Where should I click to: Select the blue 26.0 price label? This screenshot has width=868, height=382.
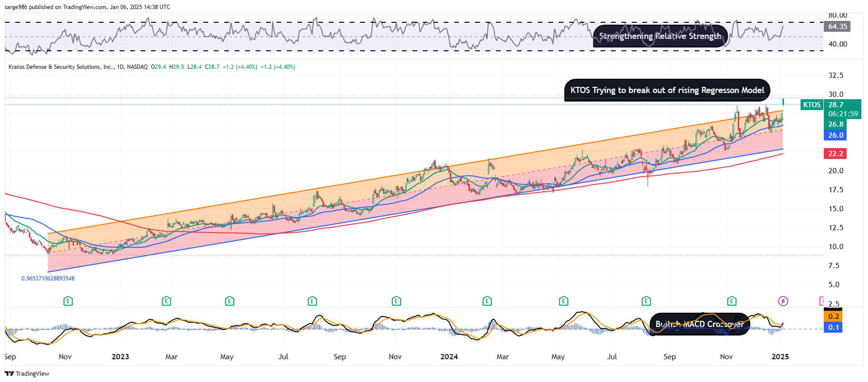point(836,135)
